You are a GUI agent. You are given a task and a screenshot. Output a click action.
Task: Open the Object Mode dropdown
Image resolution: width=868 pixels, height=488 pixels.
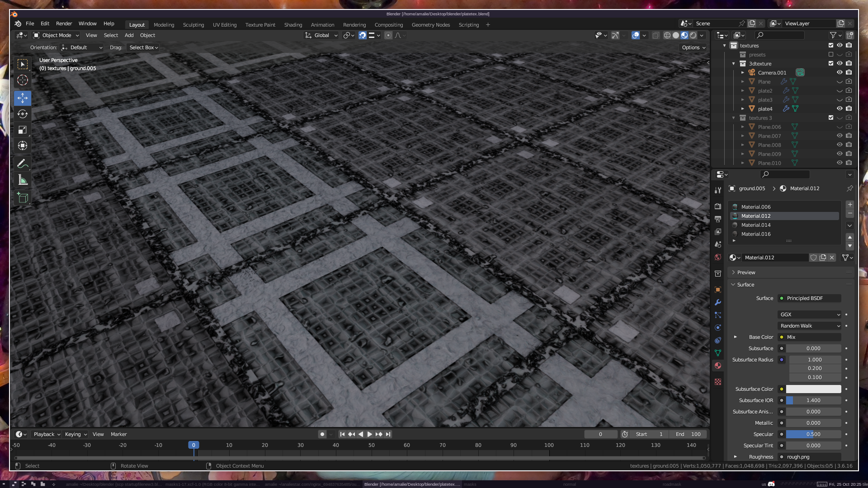click(x=56, y=35)
